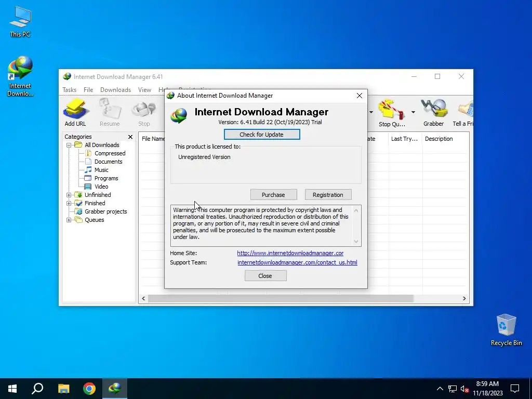Viewport: 532px width, 399px height.
Task: Select the Music category
Action: point(101,170)
